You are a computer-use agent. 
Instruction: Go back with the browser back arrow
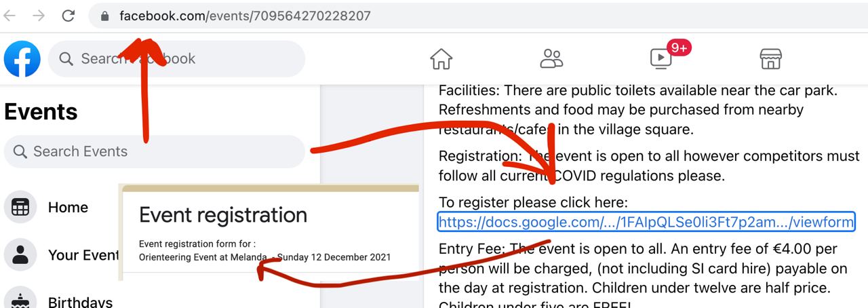tap(9, 16)
